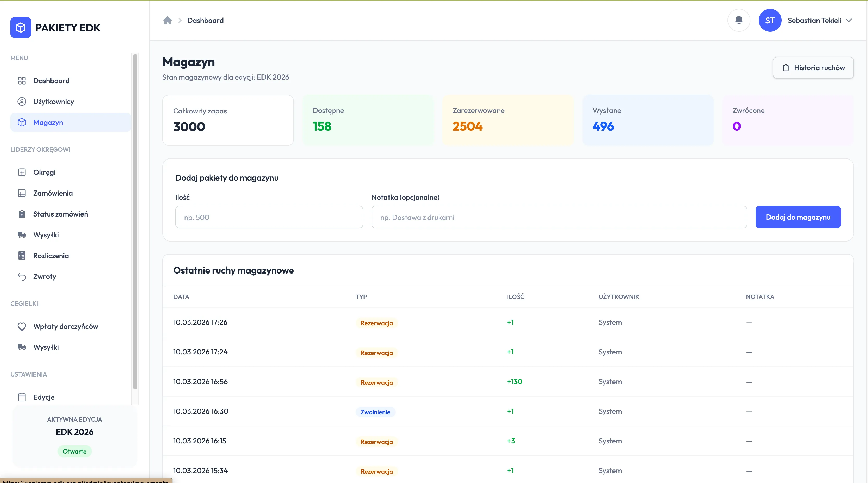868x483 pixels.
Task: Go to home via breadcrumb house icon
Action: (168, 21)
